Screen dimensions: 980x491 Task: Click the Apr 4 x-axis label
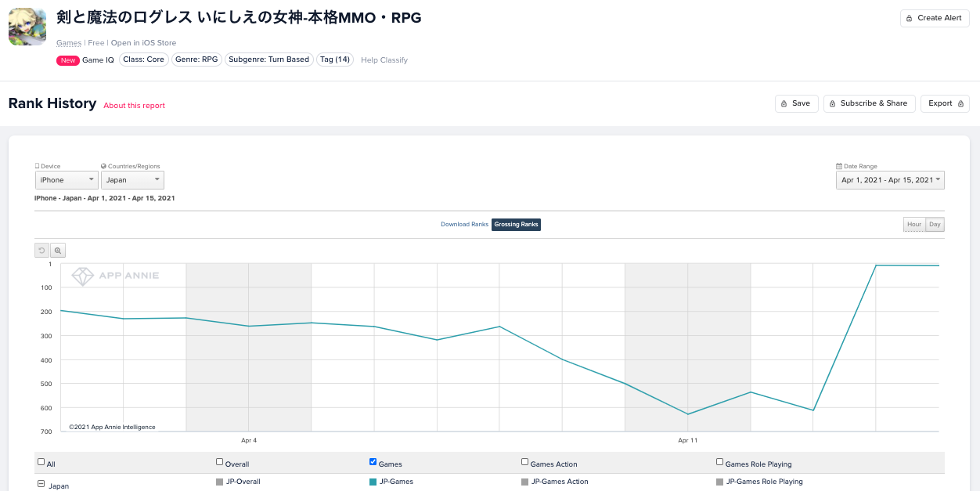pos(249,441)
